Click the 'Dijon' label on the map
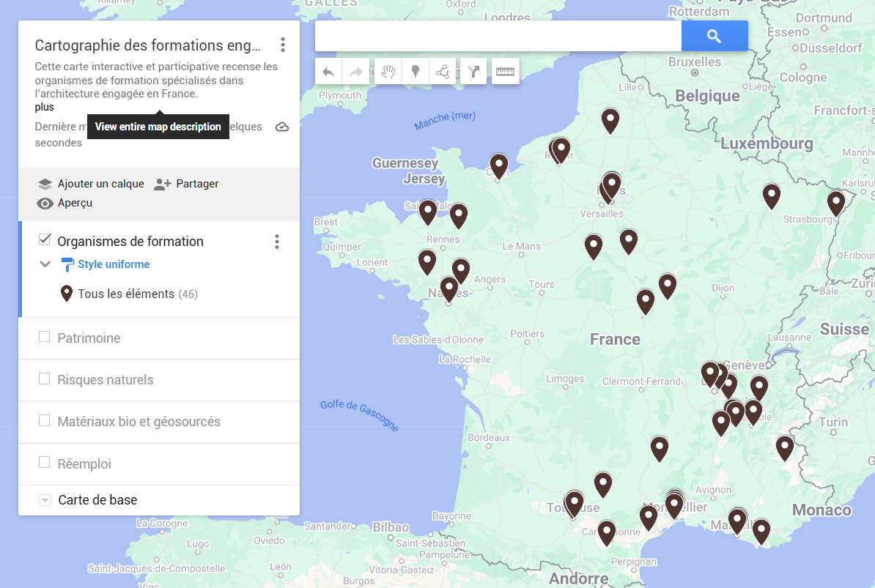This screenshot has width=875, height=588. coord(723,289)
